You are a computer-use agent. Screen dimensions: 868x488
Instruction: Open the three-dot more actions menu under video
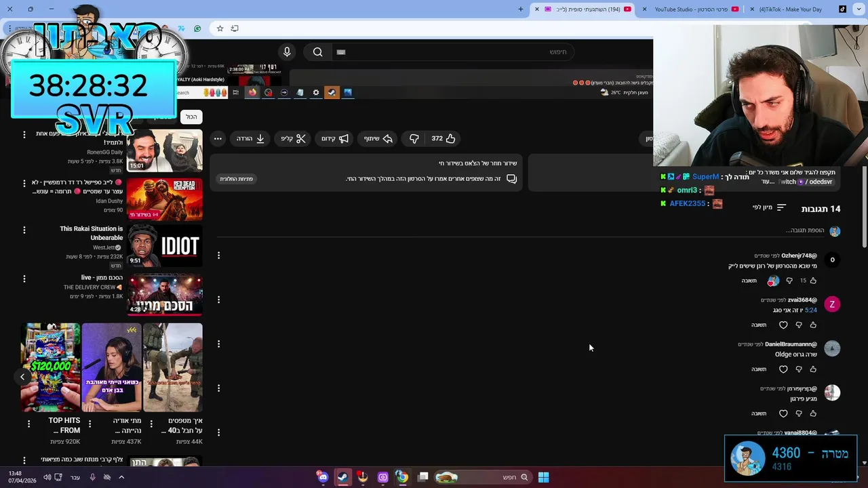[218, 138]
